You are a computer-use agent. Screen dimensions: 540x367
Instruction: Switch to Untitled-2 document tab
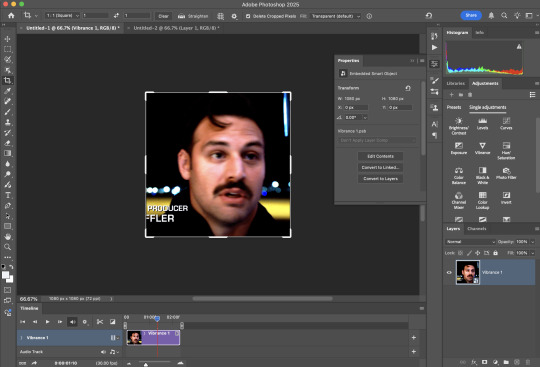tap(176, 28)
